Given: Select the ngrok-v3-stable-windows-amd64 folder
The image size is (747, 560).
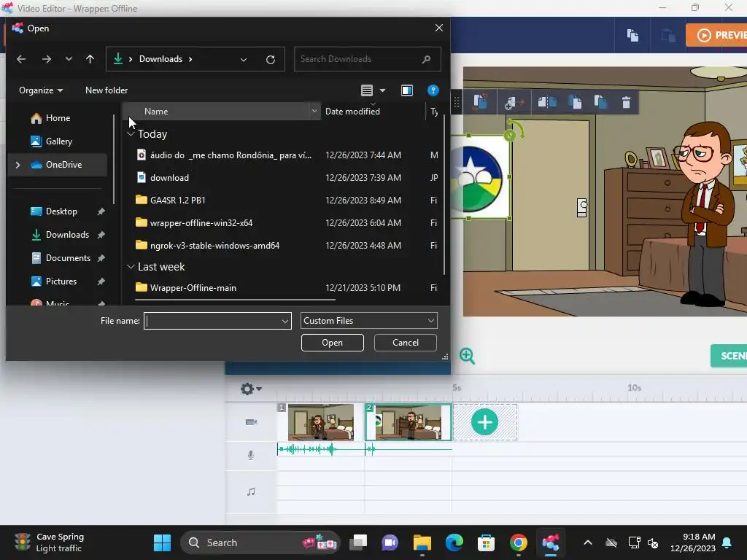Looking at the screenshot, I should [x=214, y=246].
